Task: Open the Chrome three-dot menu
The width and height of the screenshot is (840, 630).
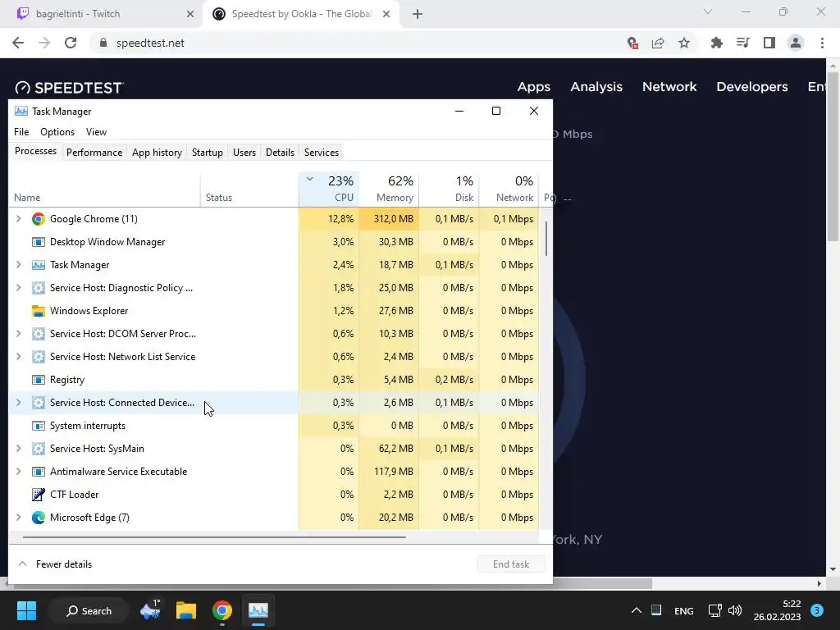Action: coord(822,43)
